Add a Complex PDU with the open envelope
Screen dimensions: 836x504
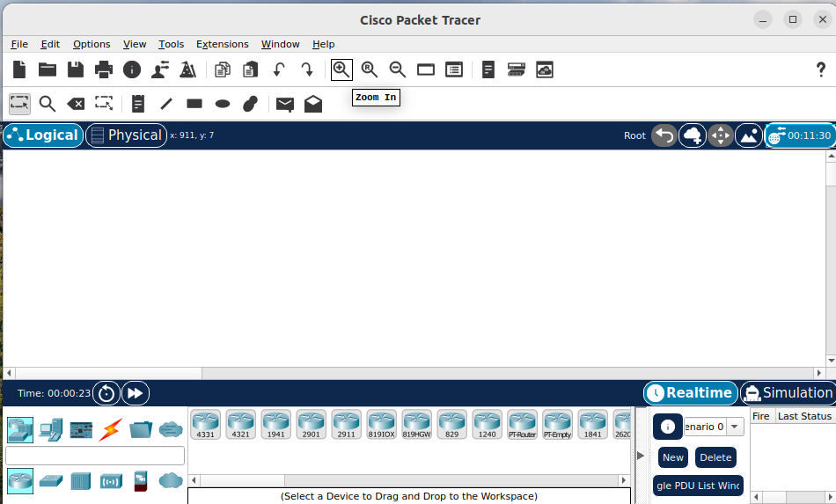coord(313,104)
